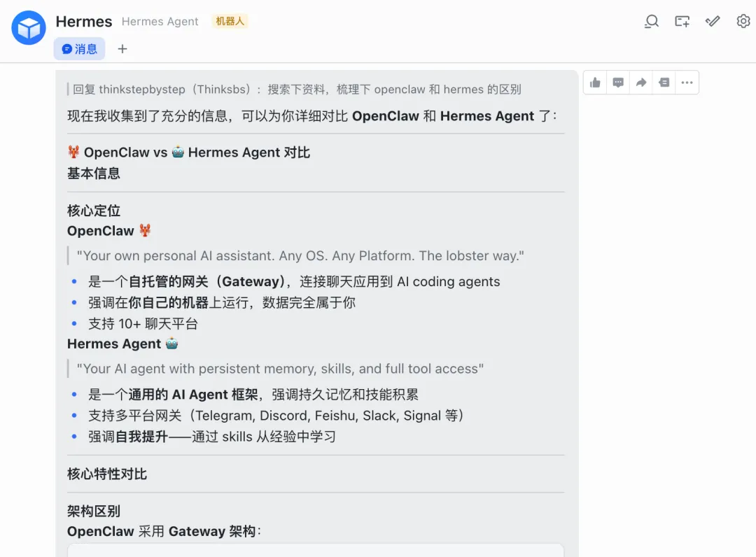Screen dimensions: 756x557
Task: Click the pin/bookmark message icon
Action: pos(664,83)
